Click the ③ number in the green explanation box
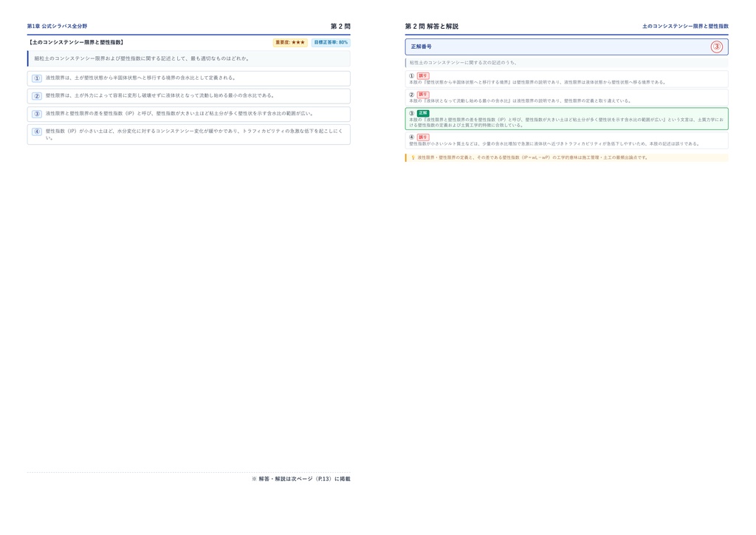The width and height of the screenshot is (756, 535). tap(411, 113)
